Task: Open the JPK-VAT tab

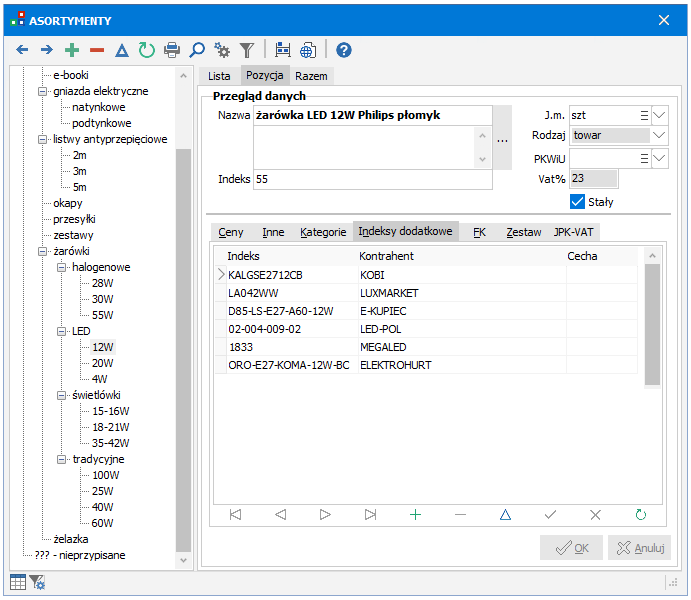Action: 573,232
